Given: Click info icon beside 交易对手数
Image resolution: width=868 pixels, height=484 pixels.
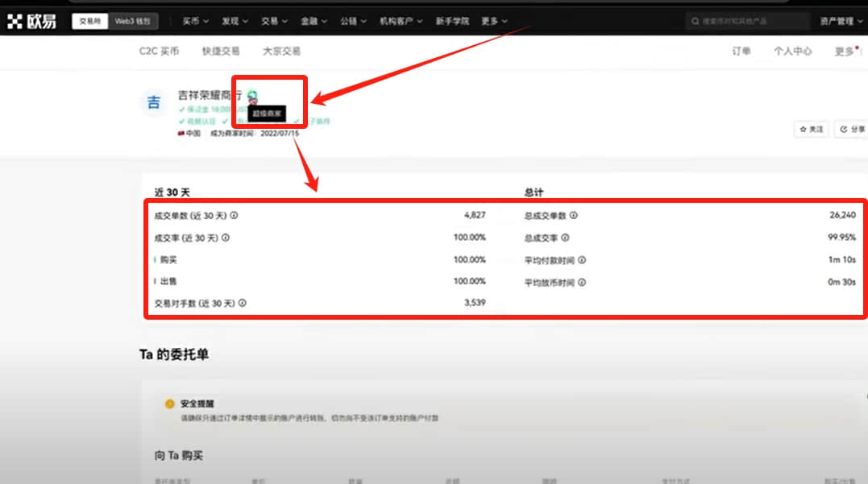Looking at the screenshot, I should click(243, 303).
